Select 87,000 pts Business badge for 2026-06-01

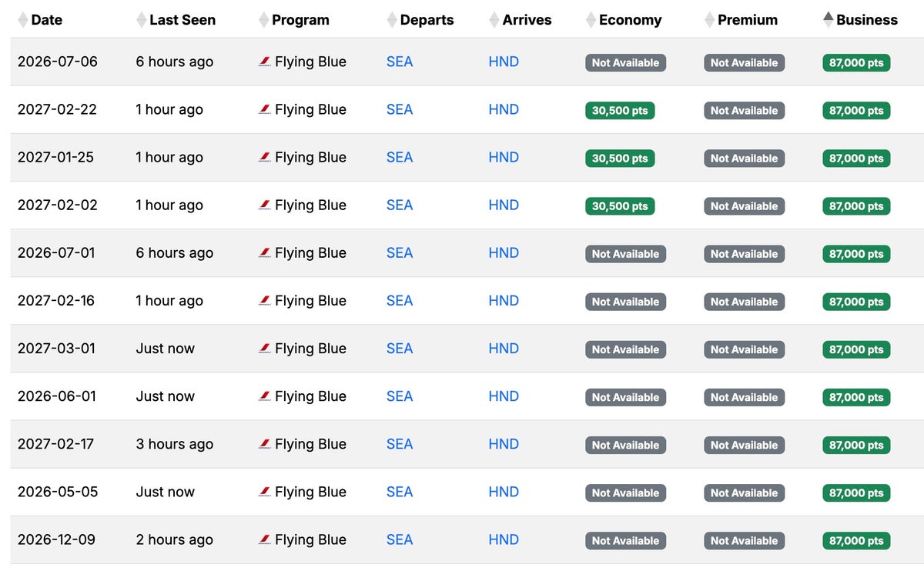coord(856,397)
